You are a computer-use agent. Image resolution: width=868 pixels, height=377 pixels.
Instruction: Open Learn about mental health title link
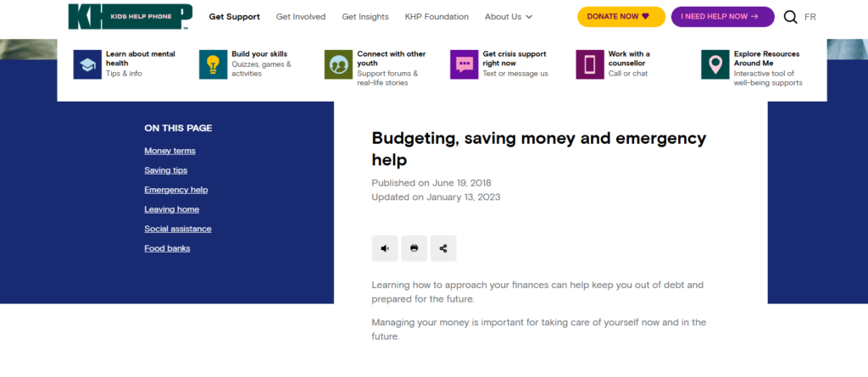(141, 58)
